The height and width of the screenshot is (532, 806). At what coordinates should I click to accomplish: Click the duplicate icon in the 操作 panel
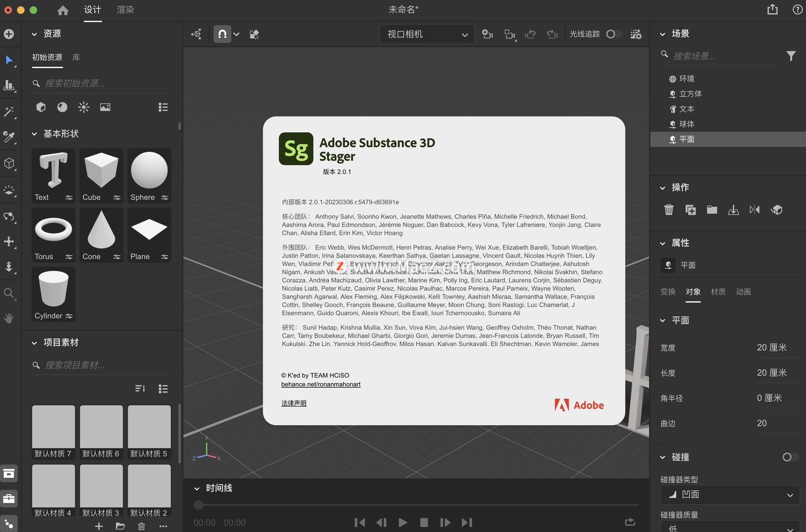click(691, 210)
